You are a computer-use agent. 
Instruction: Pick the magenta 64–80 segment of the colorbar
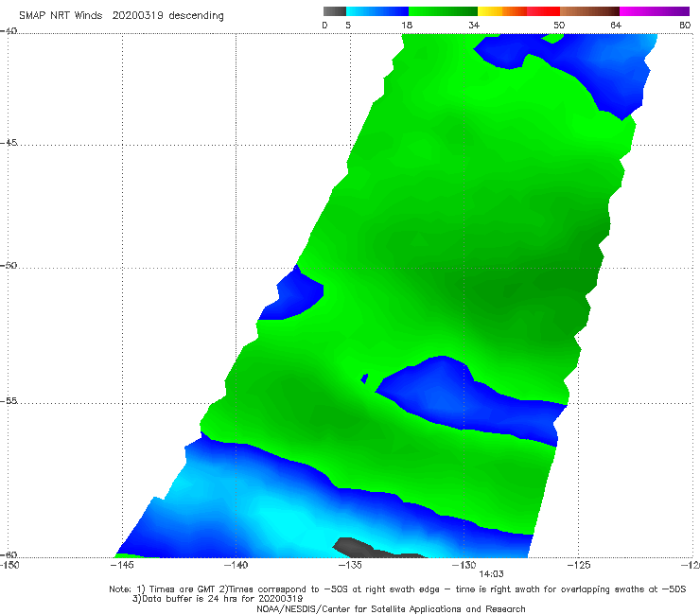(655, 11)
